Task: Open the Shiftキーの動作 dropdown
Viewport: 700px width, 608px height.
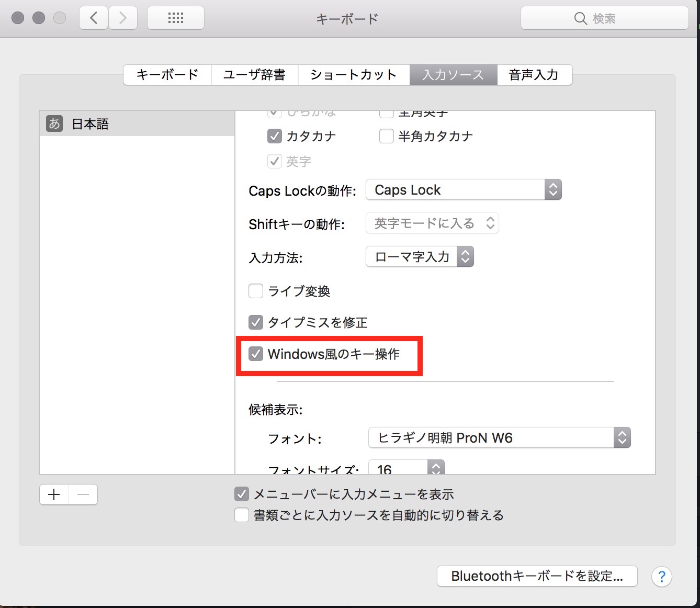Action: [x=432, y=223]
